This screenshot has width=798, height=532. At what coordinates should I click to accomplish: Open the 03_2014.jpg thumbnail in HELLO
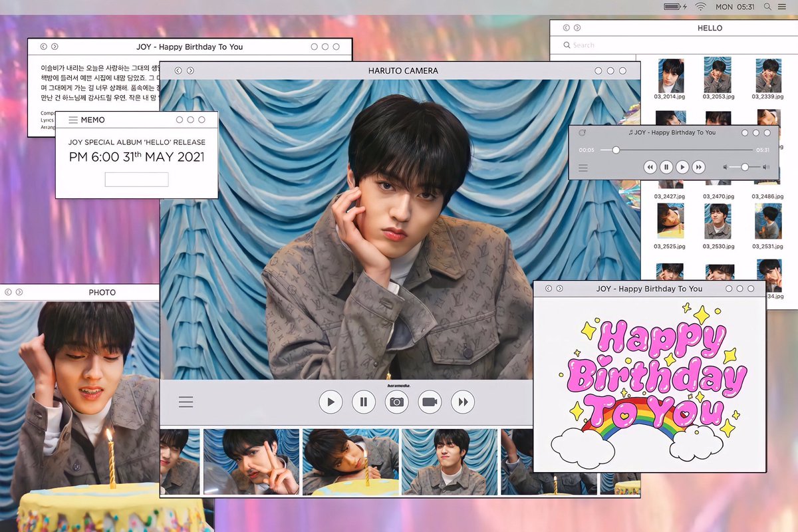click(670, 76)
